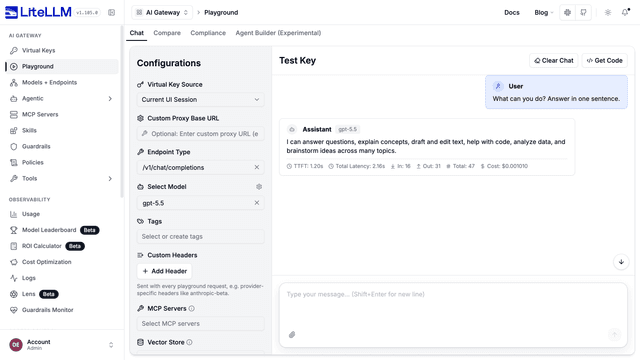Click the Slack community icon

(567, 13)
